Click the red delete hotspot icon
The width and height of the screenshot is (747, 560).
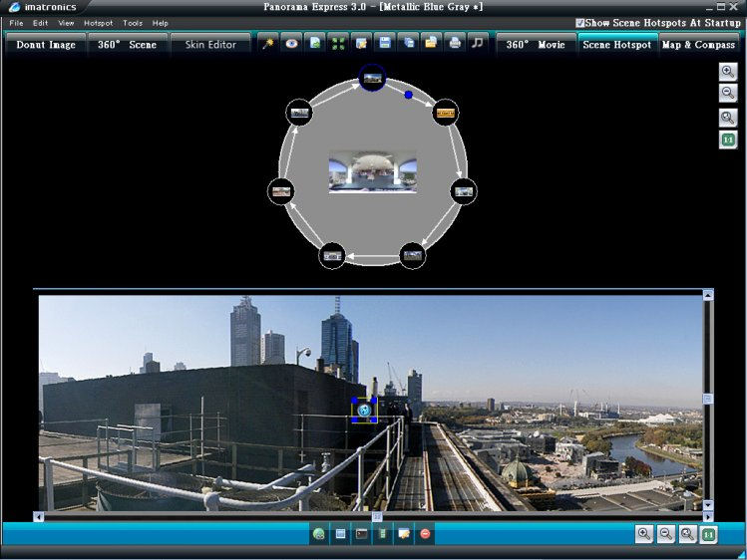[x=426, y=534]
